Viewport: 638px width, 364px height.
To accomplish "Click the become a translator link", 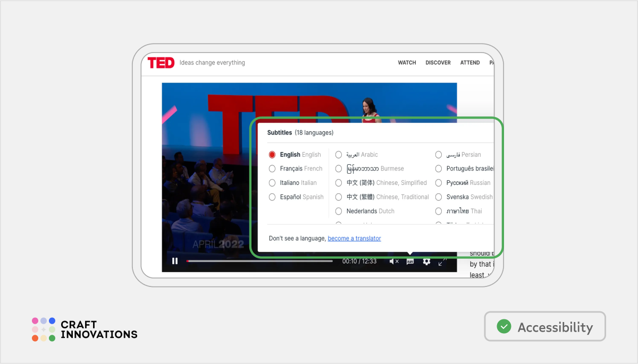I will pos(354,239).
